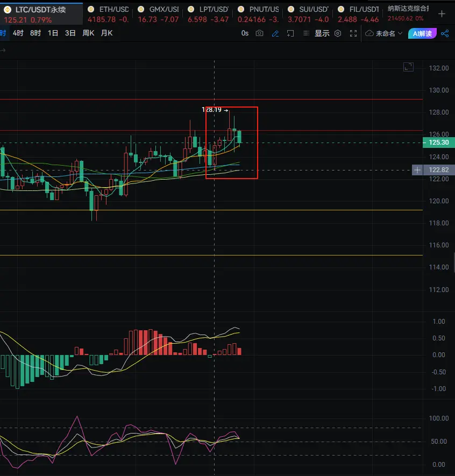Select the 1日 timeframe

(53, 33)
